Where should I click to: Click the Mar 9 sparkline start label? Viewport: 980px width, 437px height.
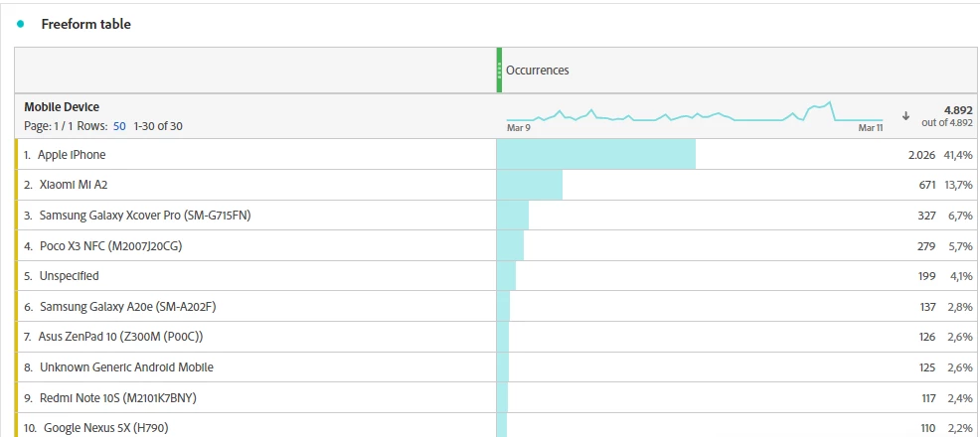pyautogui.click(x=518, y=127)
